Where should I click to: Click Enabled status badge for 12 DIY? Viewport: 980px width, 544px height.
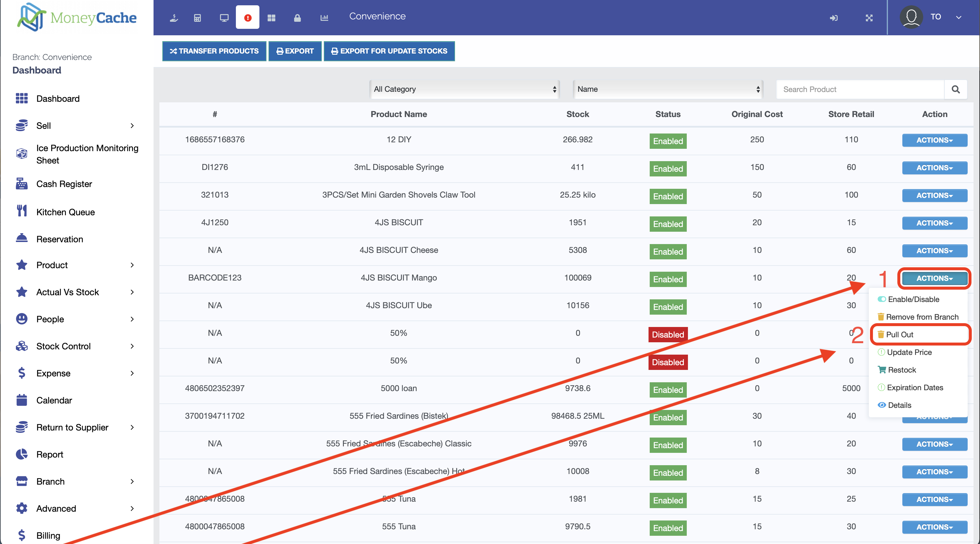[668, 141]
